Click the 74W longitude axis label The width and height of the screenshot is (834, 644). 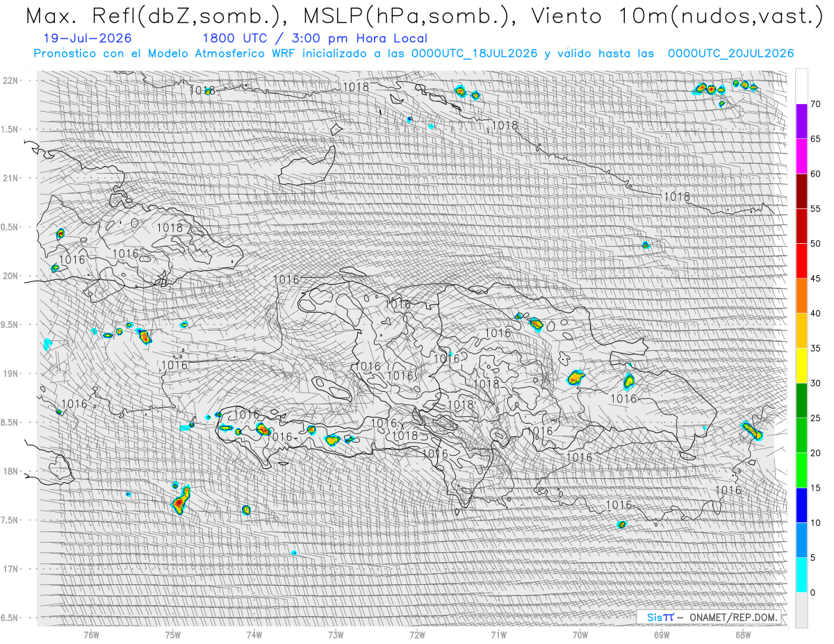[254, 635]
